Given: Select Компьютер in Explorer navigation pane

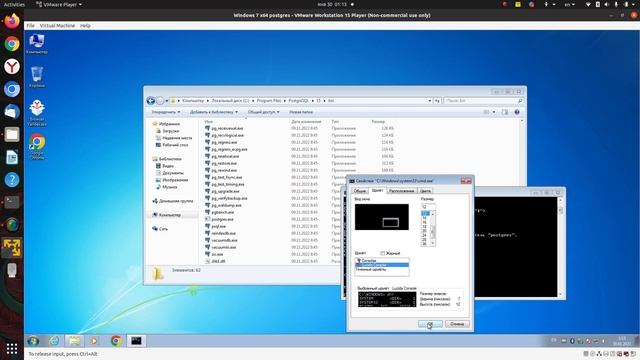Looking at the screenshot, I should coord(169,215).
